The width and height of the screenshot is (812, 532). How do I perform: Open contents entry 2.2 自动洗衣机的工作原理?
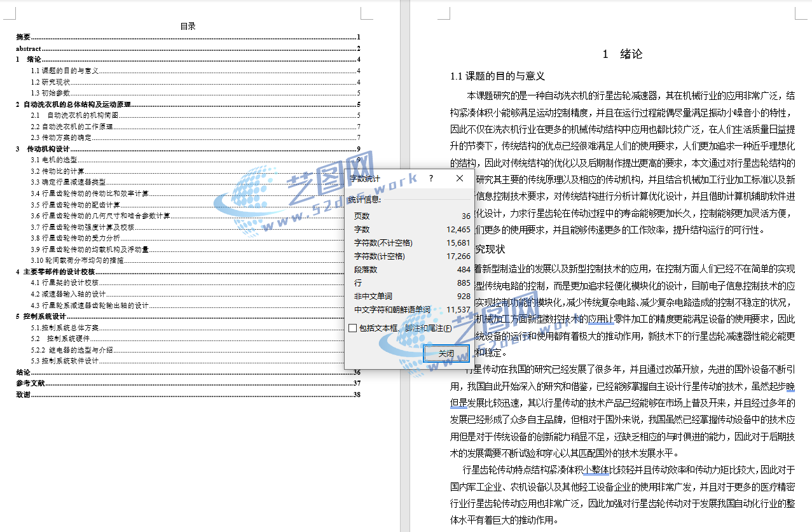point(196,127)
